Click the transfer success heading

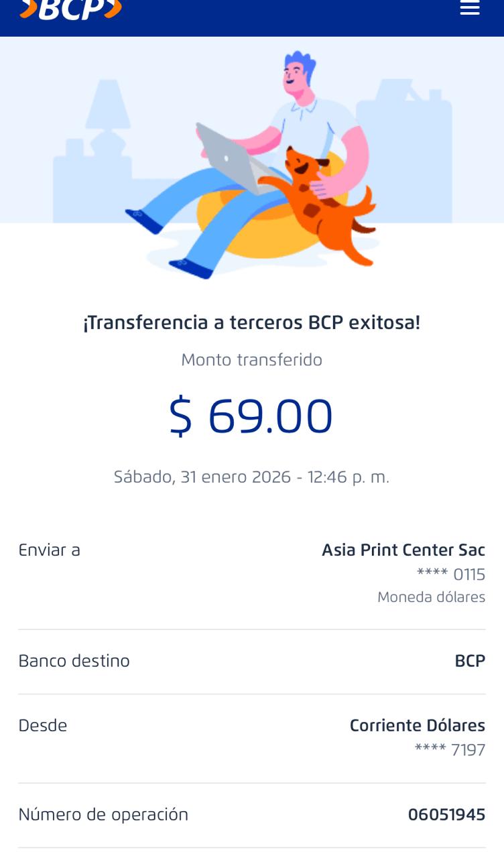pos(251,322)
